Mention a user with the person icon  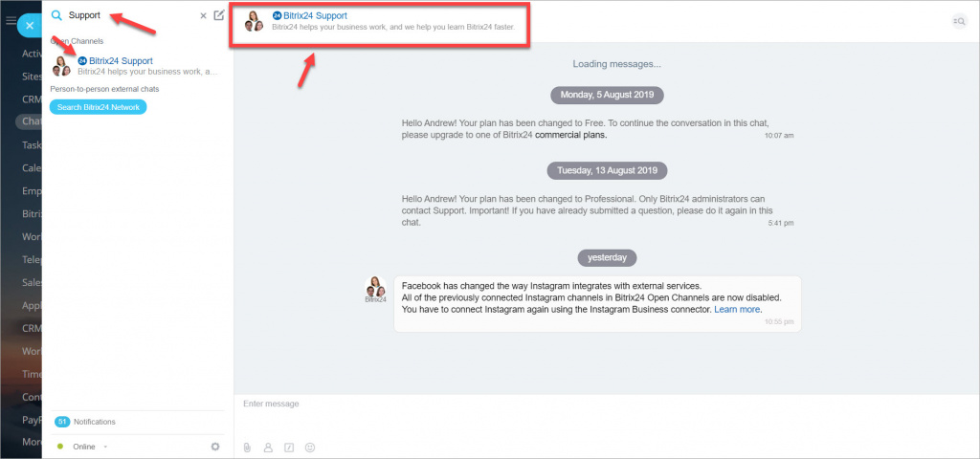pyautogui.click(x=268, y=448)
